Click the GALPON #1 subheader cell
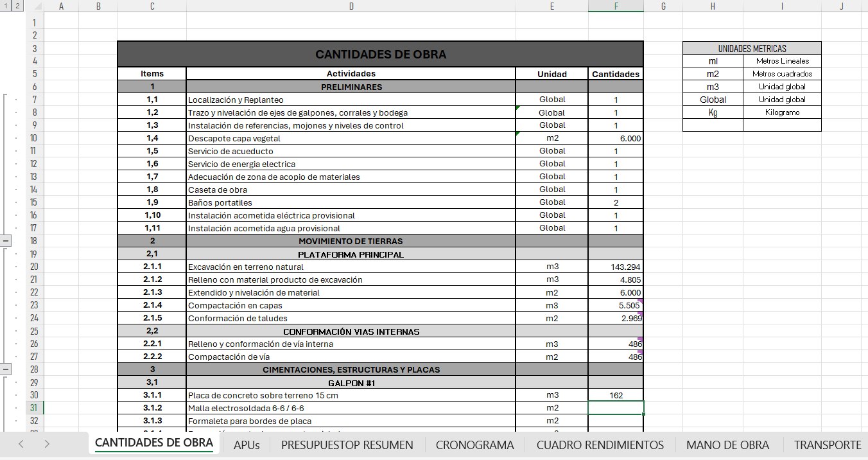 (351, 383)
